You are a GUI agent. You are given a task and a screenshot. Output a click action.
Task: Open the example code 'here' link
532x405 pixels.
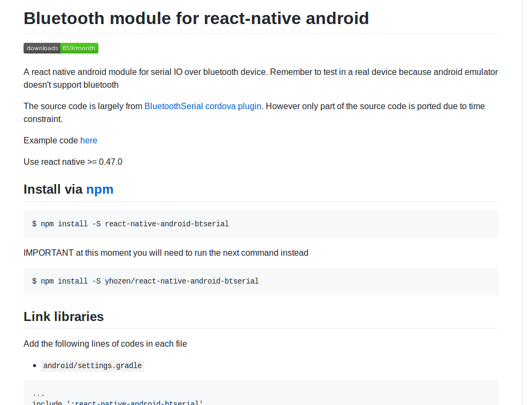pos(89,141)
